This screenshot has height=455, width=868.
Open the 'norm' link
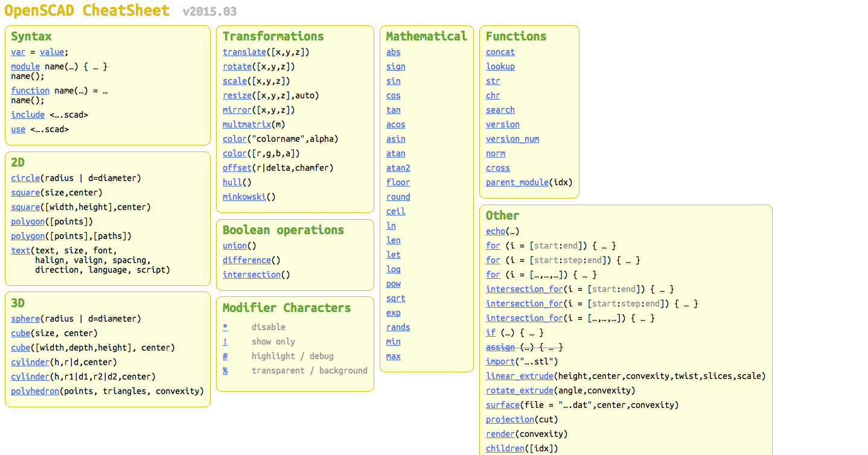496,153
